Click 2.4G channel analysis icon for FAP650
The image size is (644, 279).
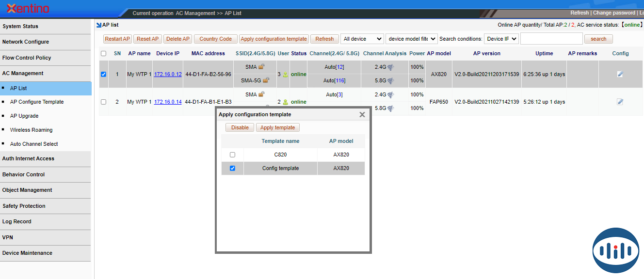click(x=390, y=95)
